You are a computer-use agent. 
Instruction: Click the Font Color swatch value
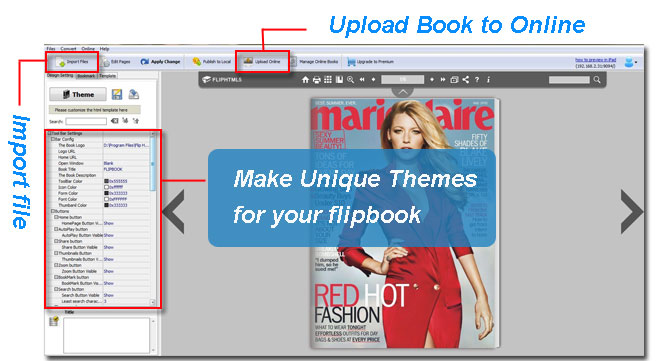[116, 199]
